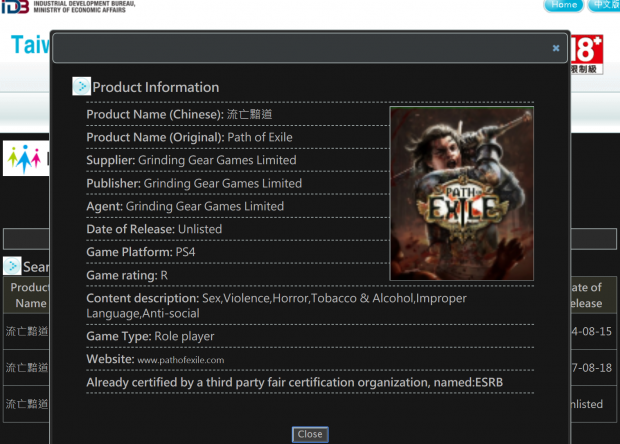620x444 pixels.
Task: Select the 'Agent: Grinding Gear Games Limited' row
Action: pyautogui.click(x=185, y=206)
